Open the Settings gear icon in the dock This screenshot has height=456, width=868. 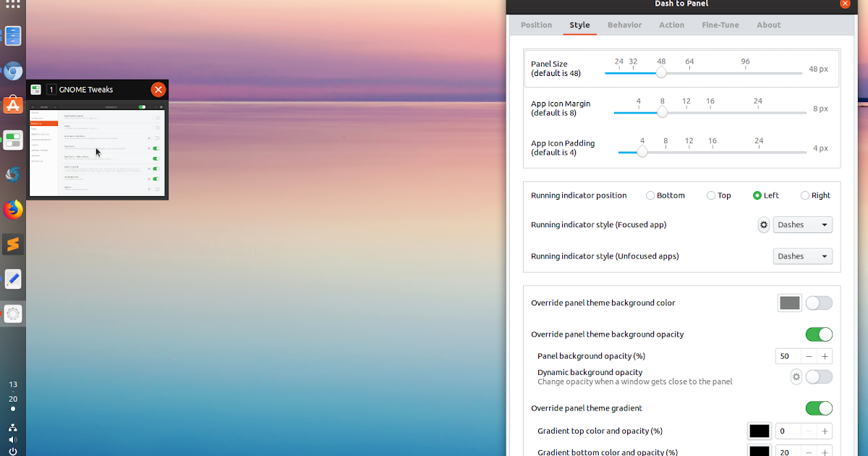12,313
